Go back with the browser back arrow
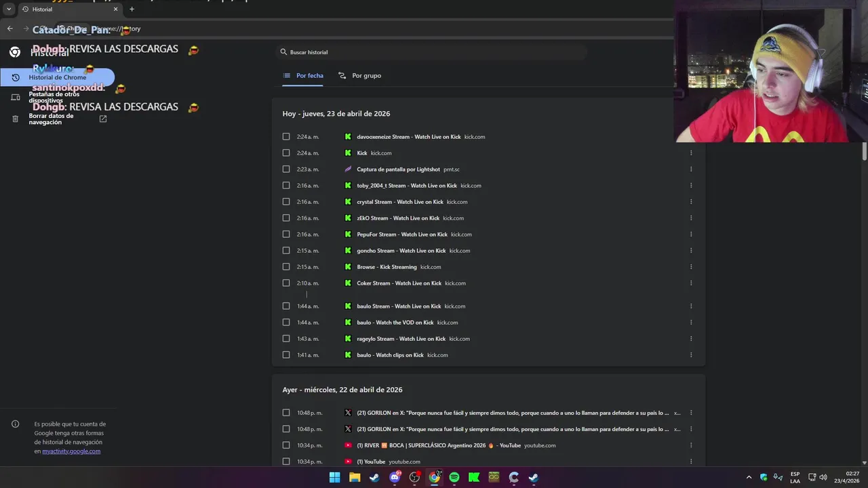 9,28
